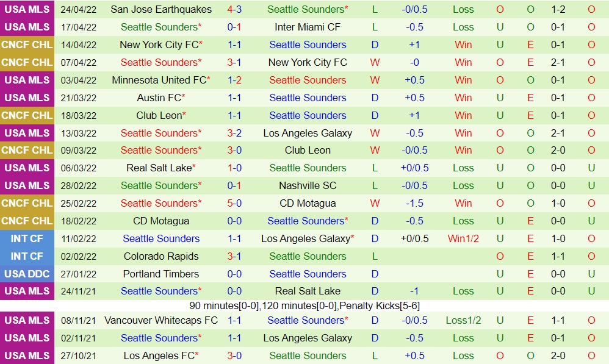
Task: Click the CNCF CHL label dated 25/02/22
Action: pos(27,203)
